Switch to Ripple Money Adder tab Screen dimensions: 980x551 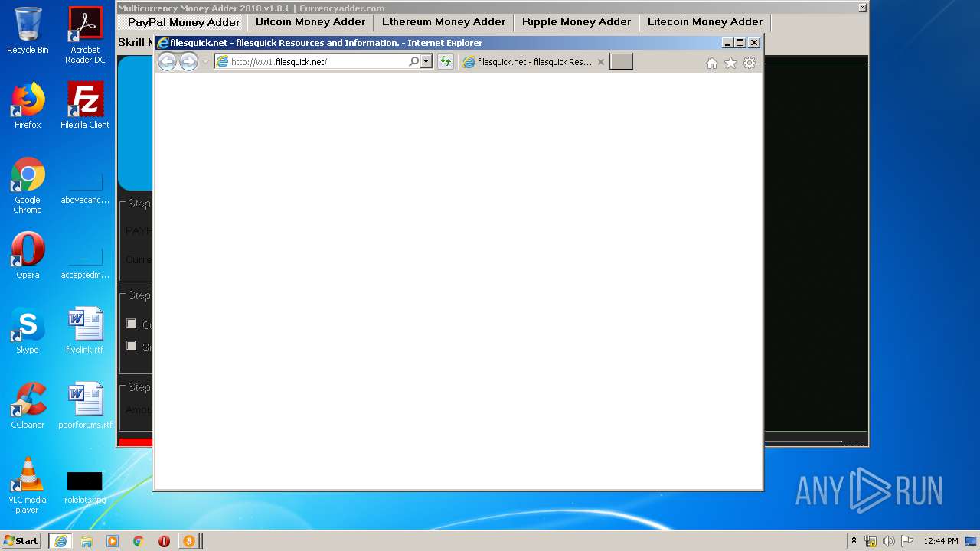coord(577,22)
